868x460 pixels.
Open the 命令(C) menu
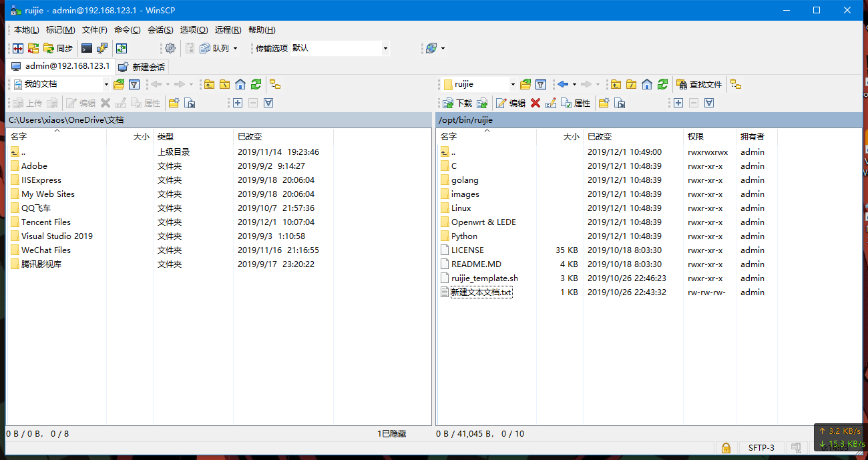coord(127,30)
